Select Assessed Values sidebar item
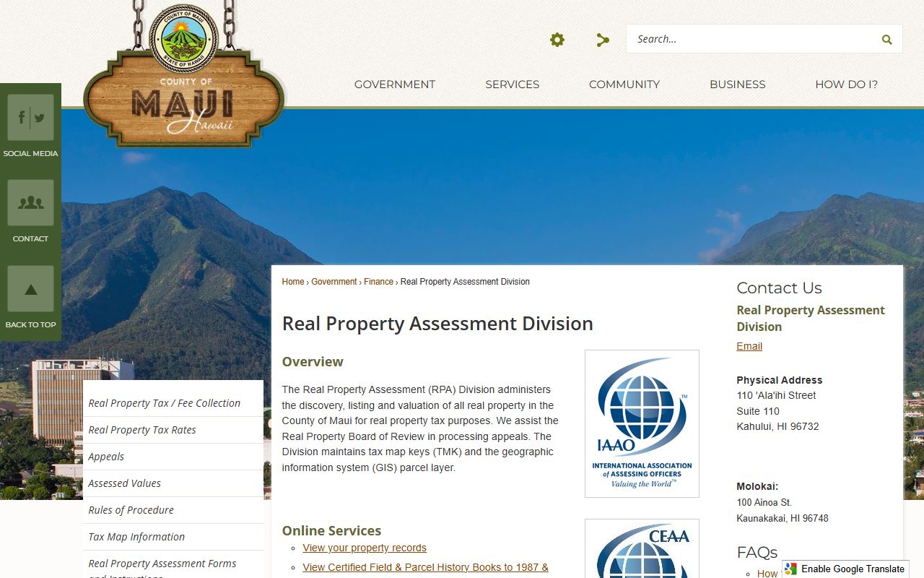The width and height of the screenshot is (924, 578). [x=173, y=483]
